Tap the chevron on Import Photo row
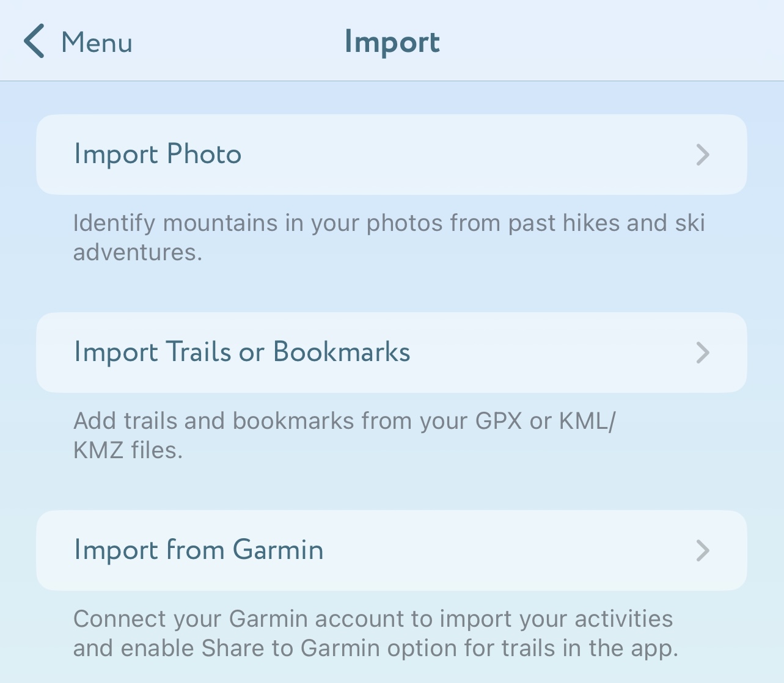 tap(703, 155)
